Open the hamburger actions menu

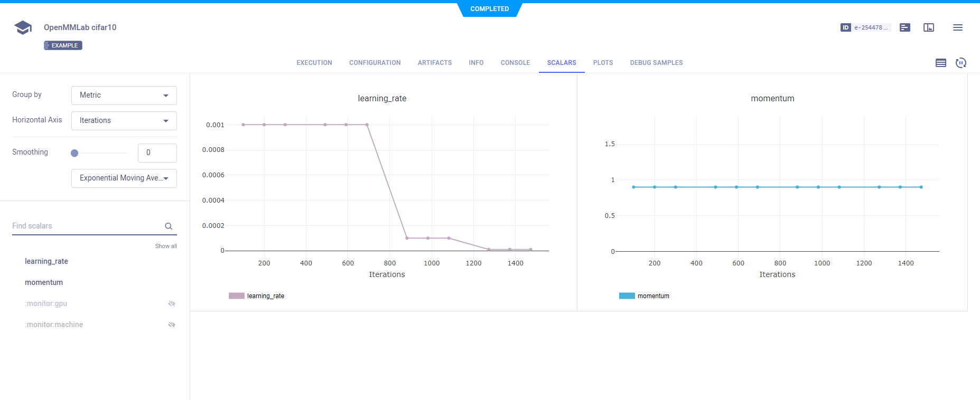coord(957,27)
